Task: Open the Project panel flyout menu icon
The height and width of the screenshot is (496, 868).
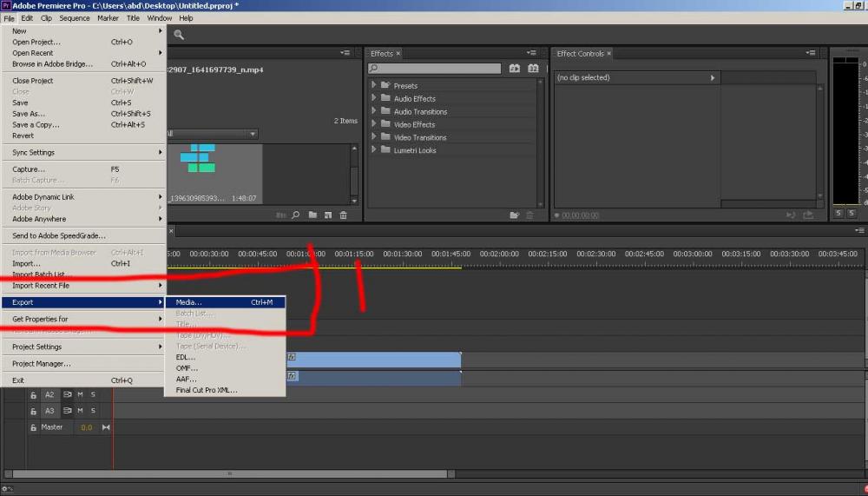Action: coord(345,53)
